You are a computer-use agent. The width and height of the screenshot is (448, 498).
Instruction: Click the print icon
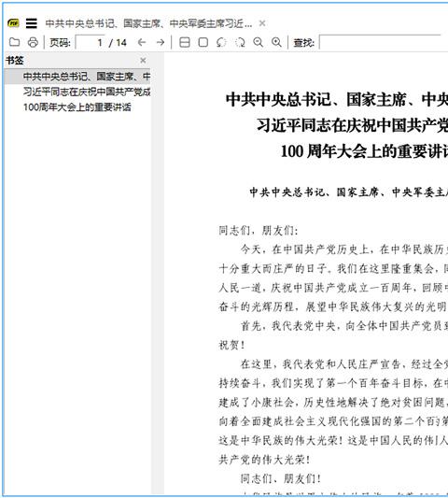click(x=33, y=42)
